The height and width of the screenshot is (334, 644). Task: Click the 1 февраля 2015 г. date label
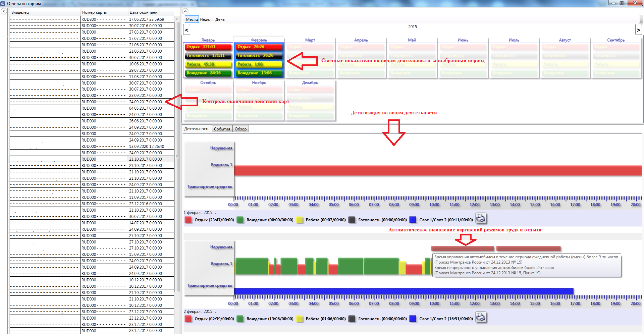point(200,213)
